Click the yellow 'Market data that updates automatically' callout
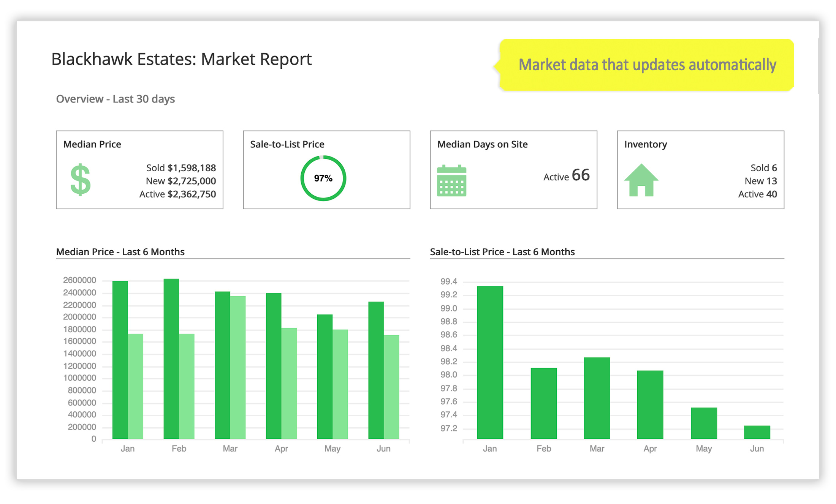The height and width of the screenshot is (504, 836). tap(647, 65)
